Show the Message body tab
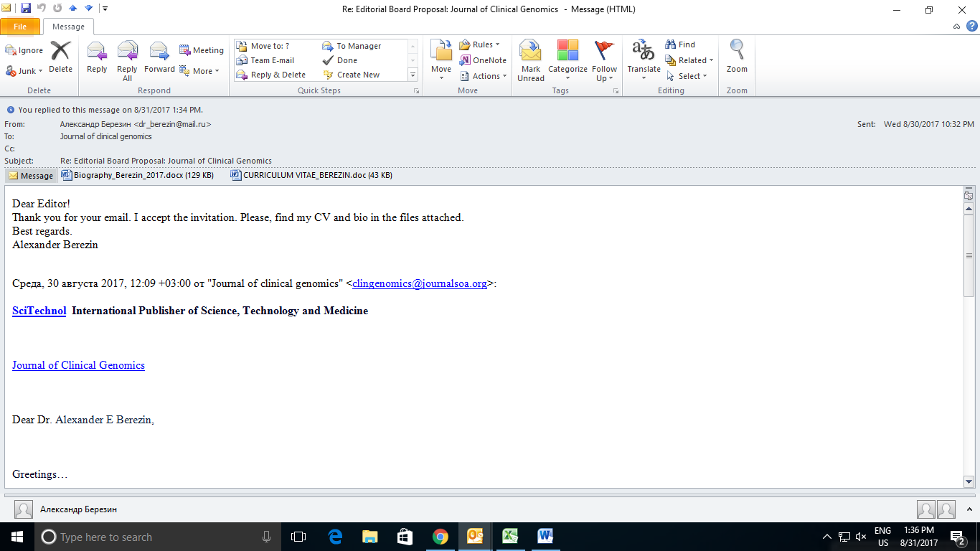Image resolution: width=980 pixels, height=551 pixels. coord(31,175)
